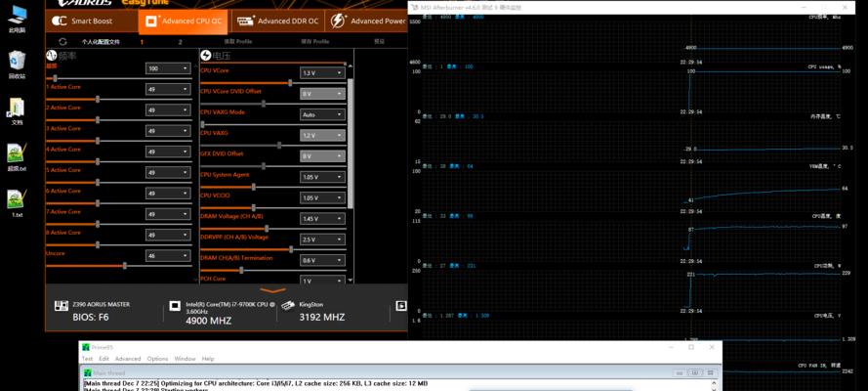Open the Options menu in Prime95

click(157, 359)
